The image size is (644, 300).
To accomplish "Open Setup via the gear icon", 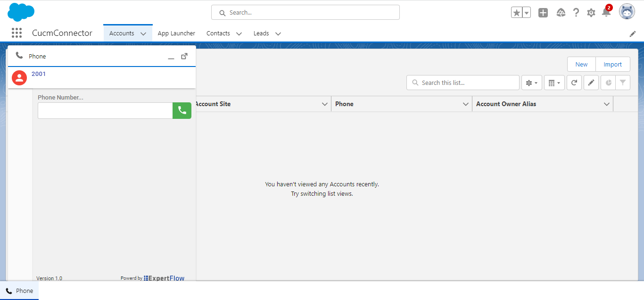I will click(x=591, y=12).
